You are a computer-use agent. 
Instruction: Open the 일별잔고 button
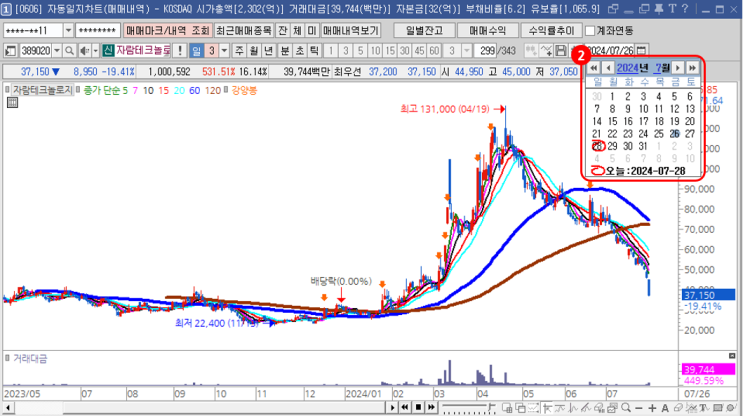coord(424,30)
